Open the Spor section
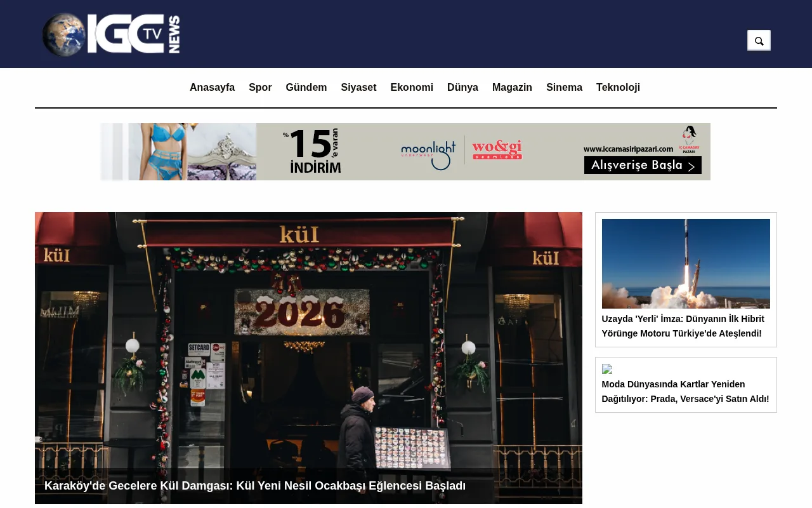Image resolution: width=812 pixels, height=508 pixels. point(260,88)
